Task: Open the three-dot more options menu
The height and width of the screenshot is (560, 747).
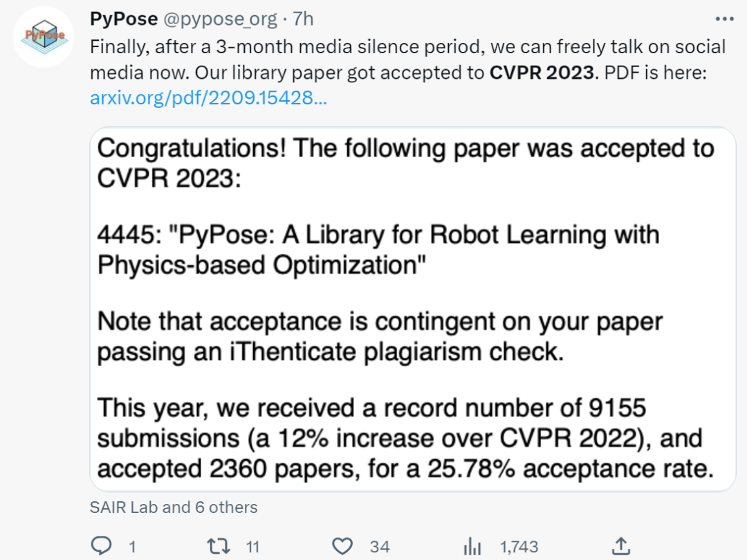Action: 723,19
